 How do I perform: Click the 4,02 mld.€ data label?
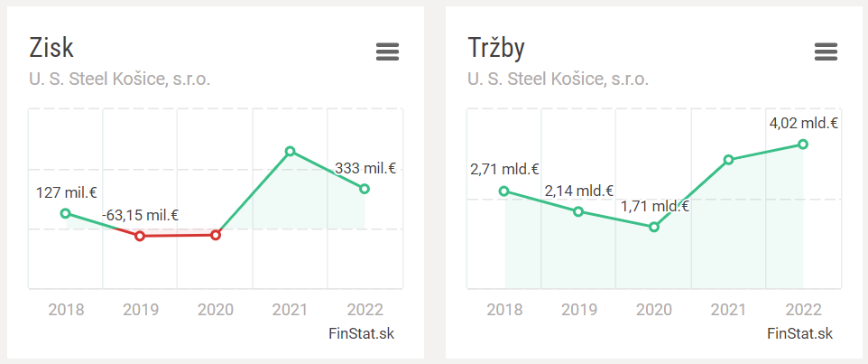point(804,123)
